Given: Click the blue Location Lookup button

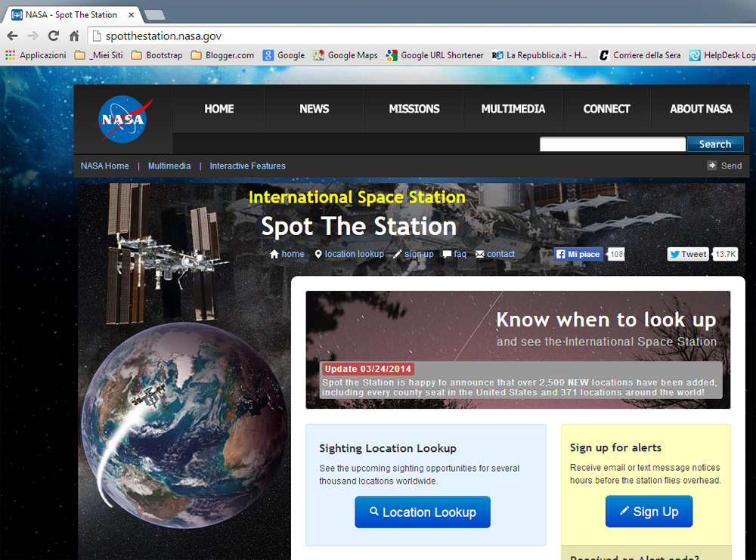Looking at the screenshot, I should coord(423,512).
